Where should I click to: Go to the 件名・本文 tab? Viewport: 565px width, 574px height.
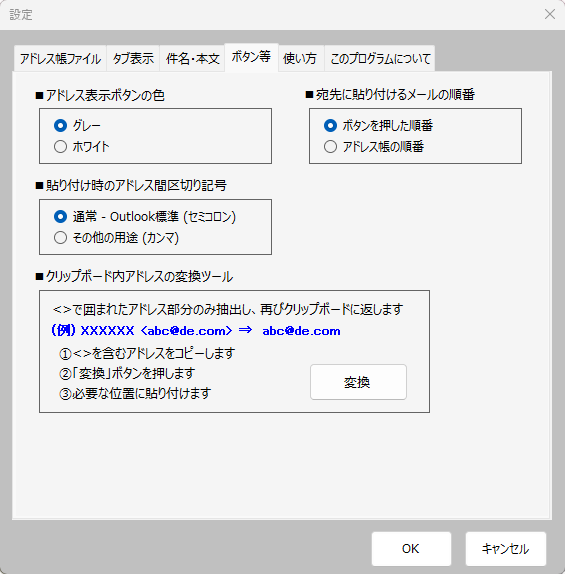click(x=192, y=58)
